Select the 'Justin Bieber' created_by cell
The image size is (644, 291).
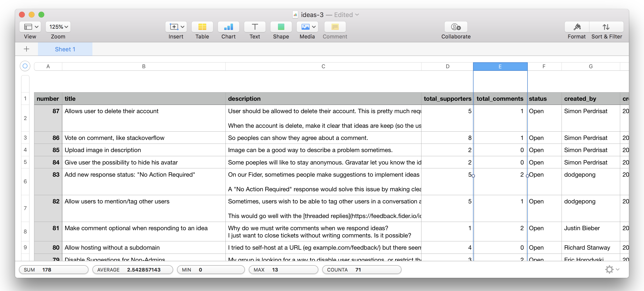[590, 231]
